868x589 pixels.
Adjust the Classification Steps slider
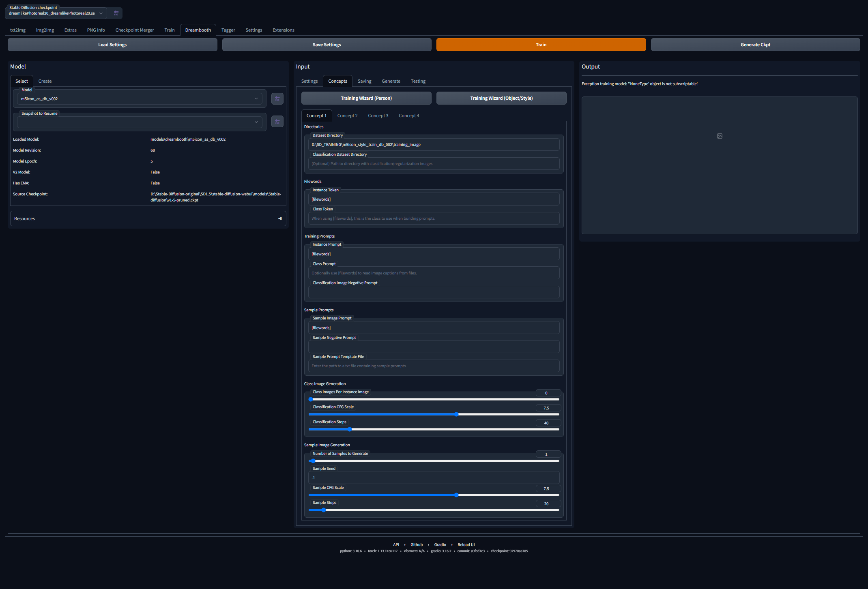(434, 429)
